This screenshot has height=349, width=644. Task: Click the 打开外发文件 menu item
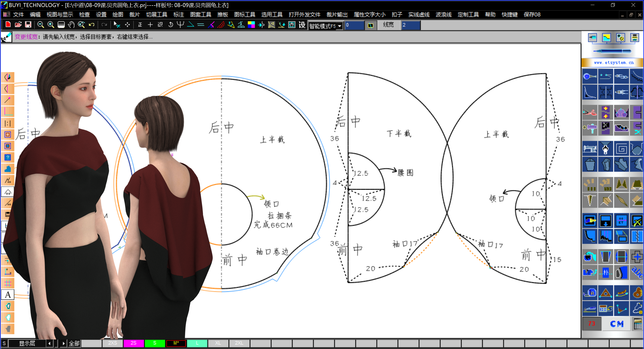(x=304, y=15)
